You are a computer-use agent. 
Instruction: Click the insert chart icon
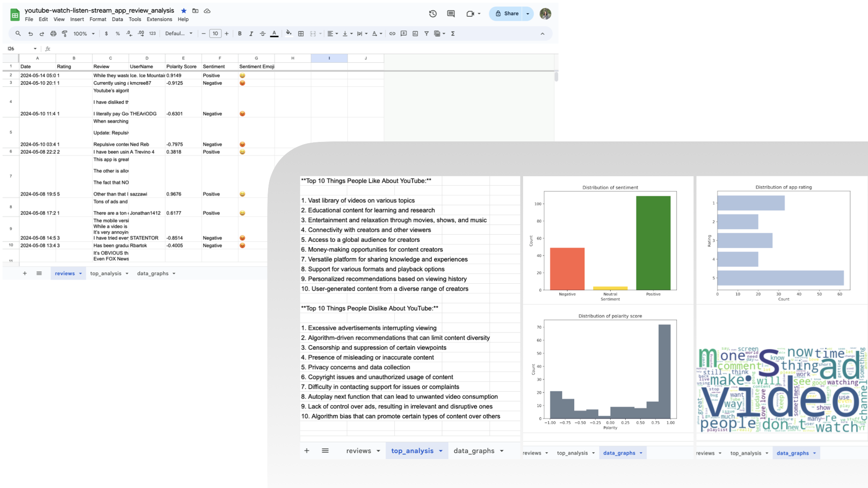pyautogui.click(x=415, y=33)
